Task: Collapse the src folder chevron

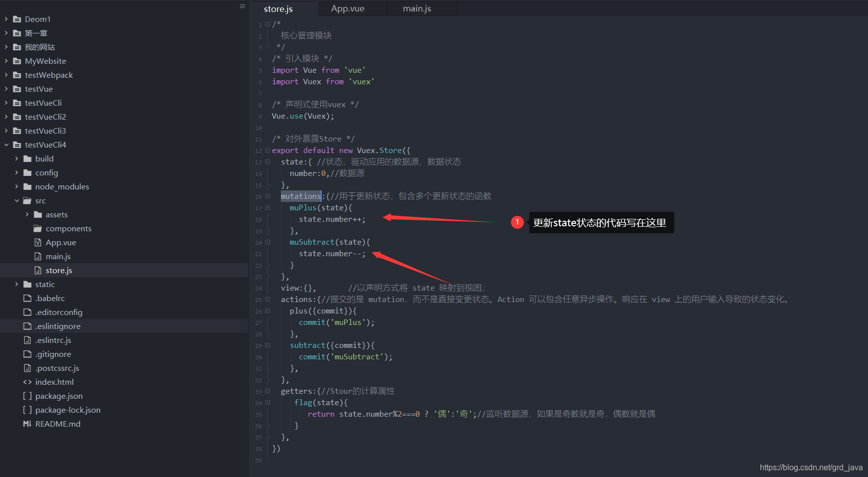Action: (x=17, y=200)
